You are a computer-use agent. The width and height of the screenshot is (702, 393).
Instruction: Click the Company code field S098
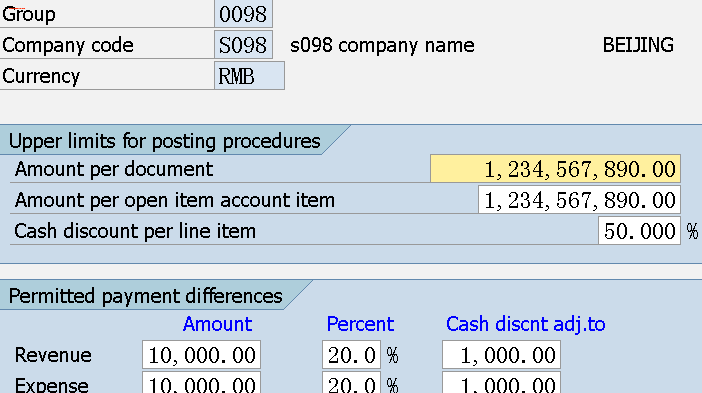243,45
